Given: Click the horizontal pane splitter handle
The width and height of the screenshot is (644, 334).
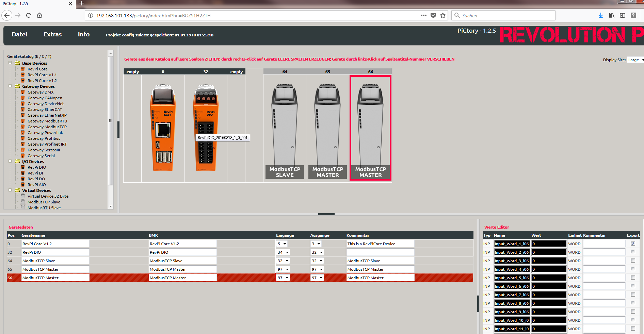Looking at the screenshot, I should pos(326,214).
